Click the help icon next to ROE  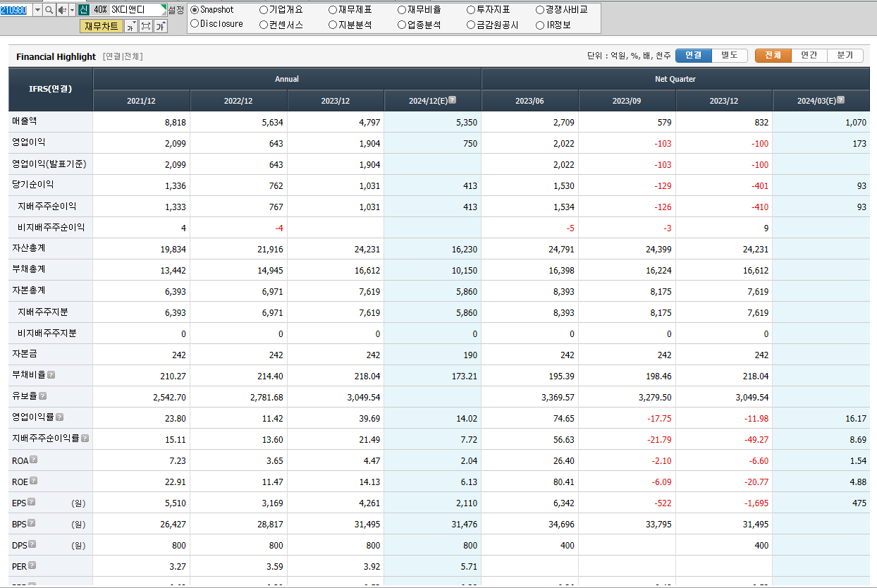click(32, 481)
